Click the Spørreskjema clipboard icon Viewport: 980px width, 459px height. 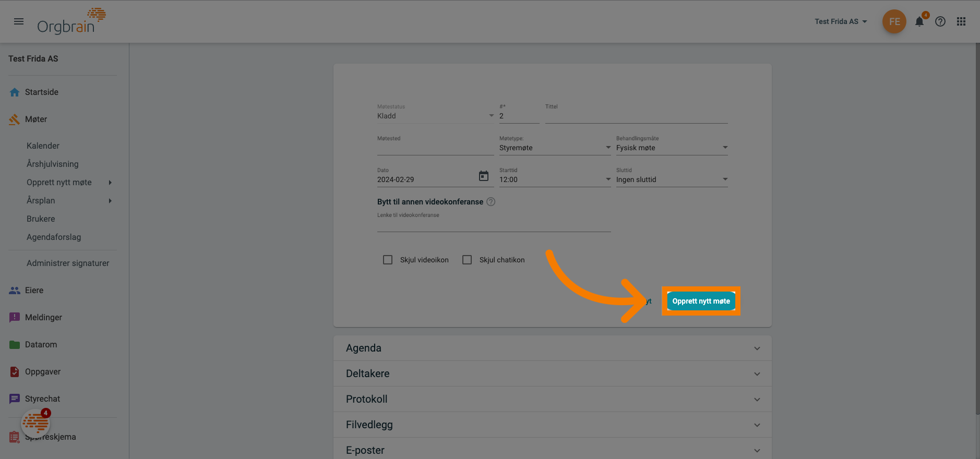(15, 437)
